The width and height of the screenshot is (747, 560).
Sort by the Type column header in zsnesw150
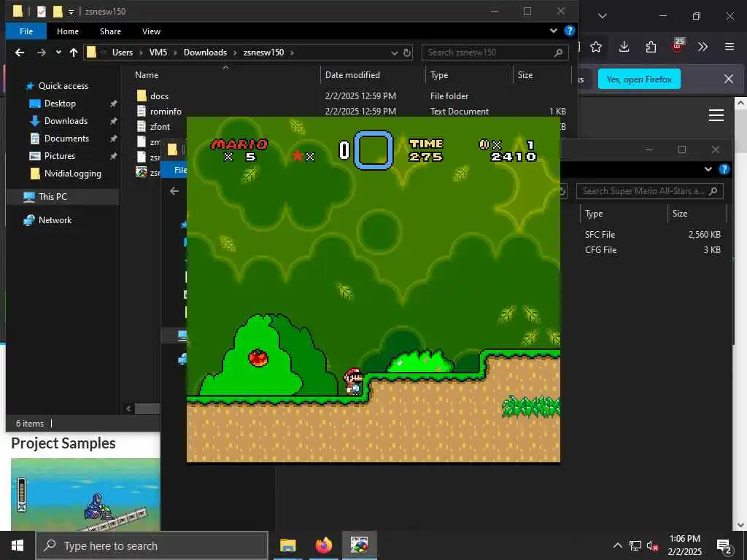click(438, 75)
